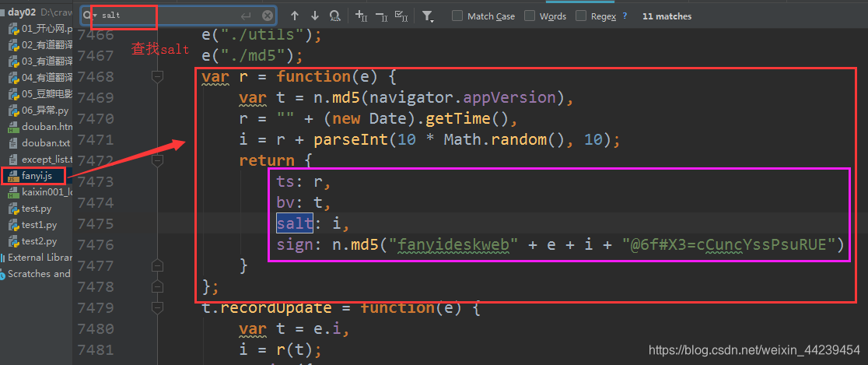868x365 pixels.
Task: Click the "11 matches" result count
Action: 667,16
